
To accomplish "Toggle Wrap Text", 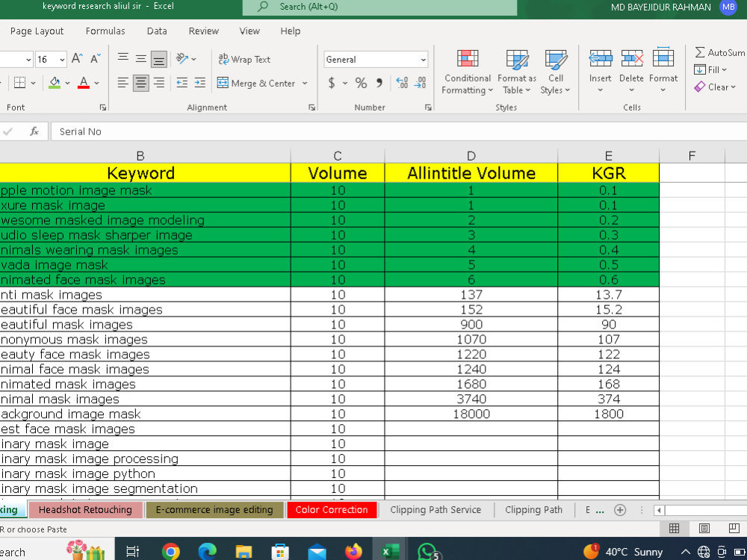I will click(x=244, y=59).
